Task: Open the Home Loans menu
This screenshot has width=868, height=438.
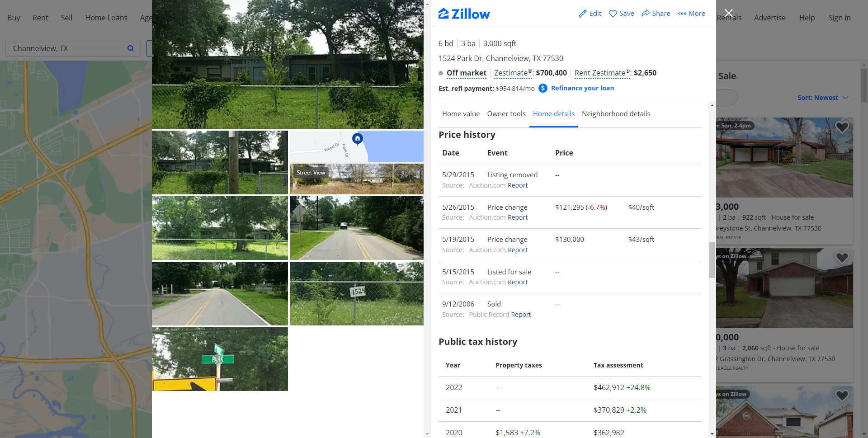Action: (x=106, y=18)
